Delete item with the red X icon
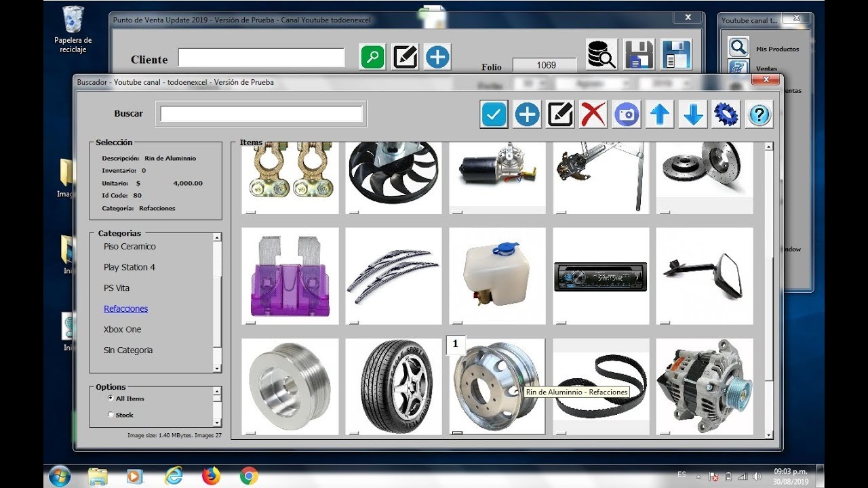The height and width of the screenshot is (488, 868). [593, 115]
